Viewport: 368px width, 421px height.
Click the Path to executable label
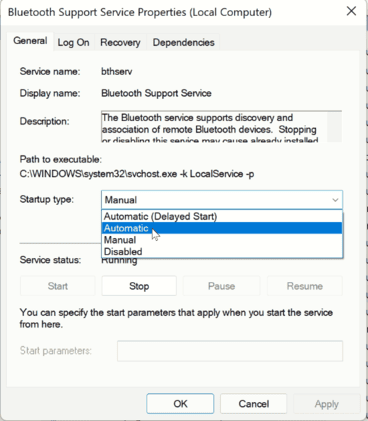coord(61,159)
